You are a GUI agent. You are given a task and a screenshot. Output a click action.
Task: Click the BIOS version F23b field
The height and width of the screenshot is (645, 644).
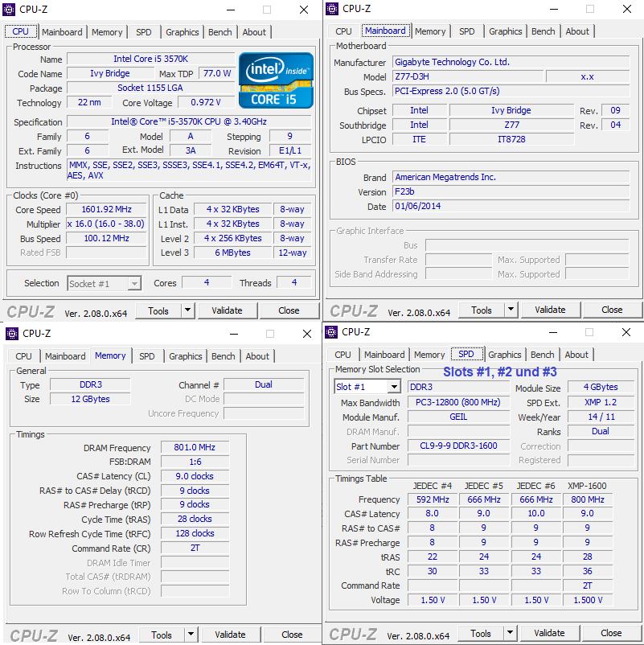[x=511, y=191]
